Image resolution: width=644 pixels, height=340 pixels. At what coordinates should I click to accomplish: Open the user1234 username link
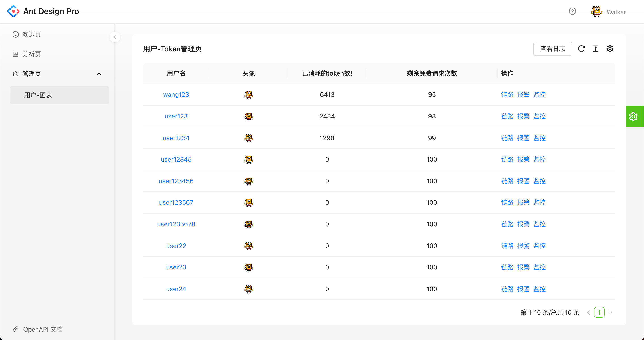(x=176, y=138)
